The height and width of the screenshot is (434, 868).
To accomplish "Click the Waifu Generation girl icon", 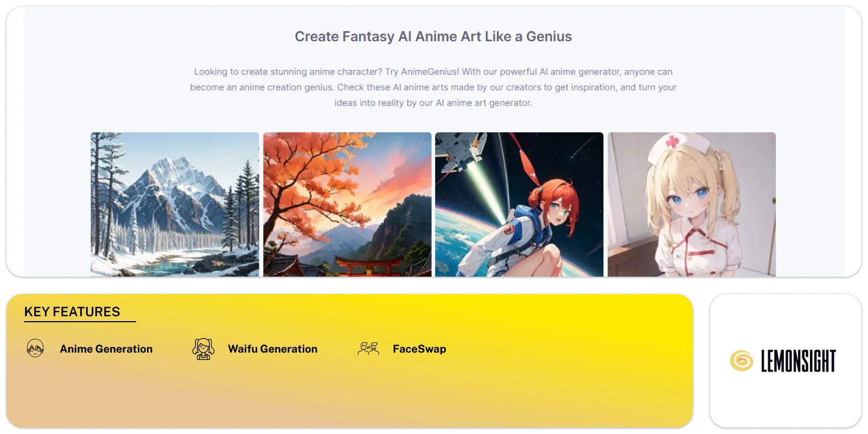I will (x=203, y=349).
